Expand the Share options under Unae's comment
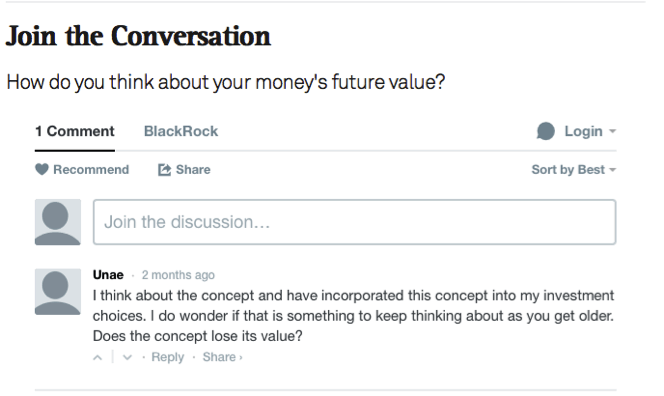664x396 pixels. point(222,357)
